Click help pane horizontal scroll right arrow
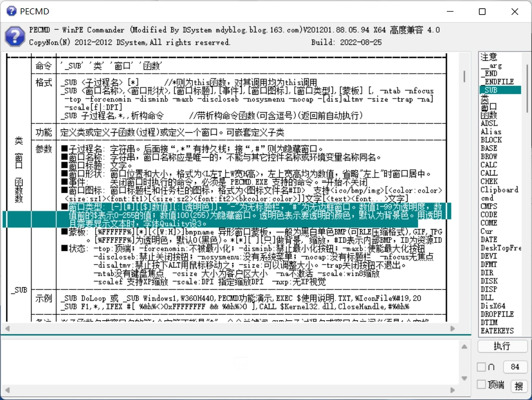The width and height of the screenshot is (532, 400). coord(452,328)
